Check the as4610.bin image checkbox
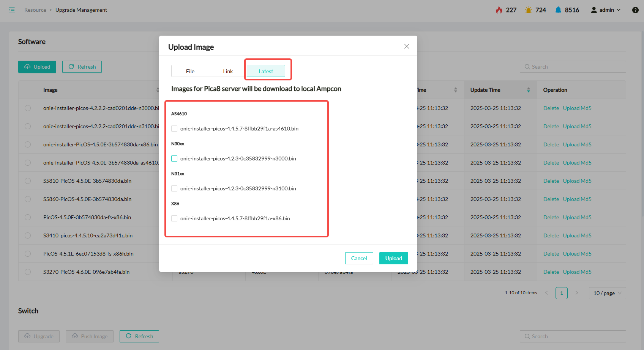Screen dimensions: 644x350 click(174, 129)
